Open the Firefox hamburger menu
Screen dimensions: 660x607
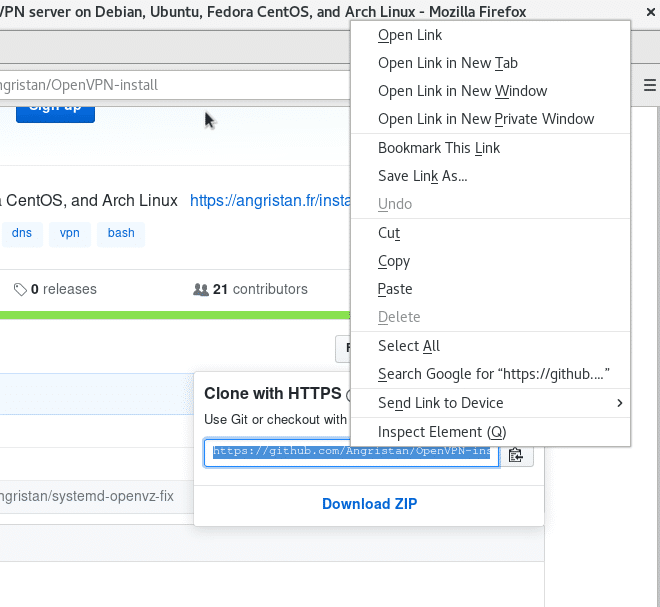649,86
